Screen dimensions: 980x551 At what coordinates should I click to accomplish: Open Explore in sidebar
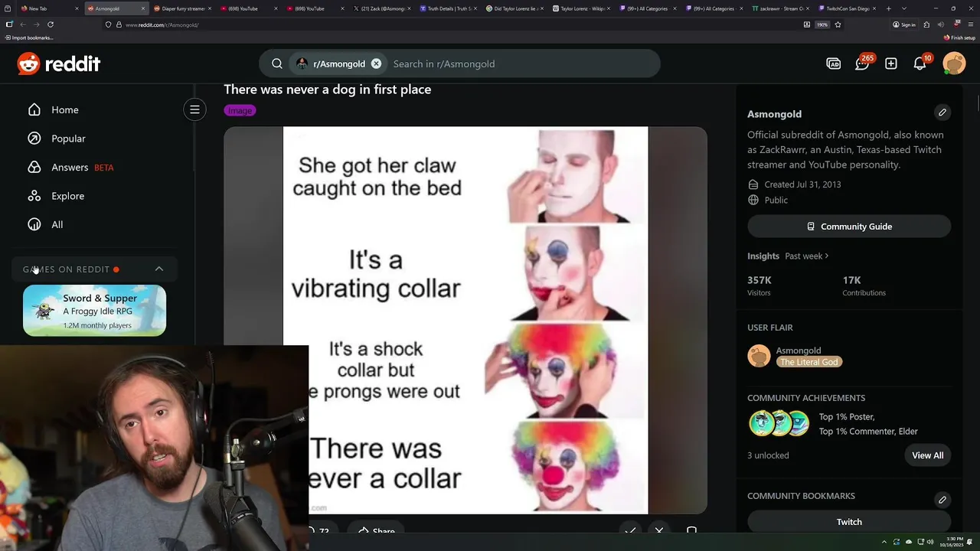pos(67,196)
